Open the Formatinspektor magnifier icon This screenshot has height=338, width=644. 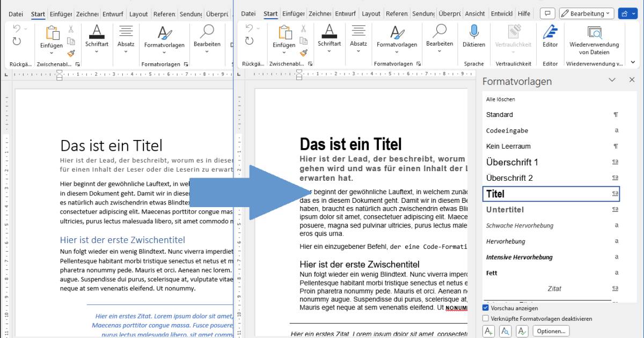pyautogui.click(x=505, y=330)
